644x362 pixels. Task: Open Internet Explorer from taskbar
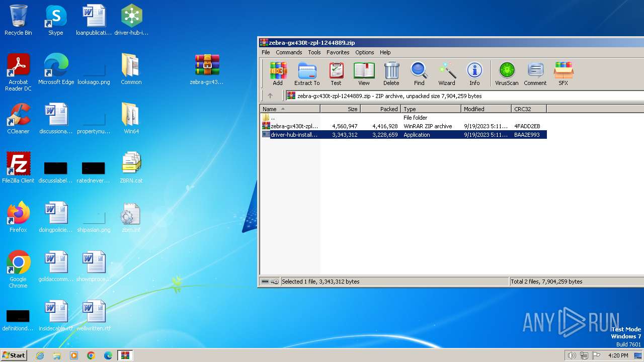coord(40,355)
